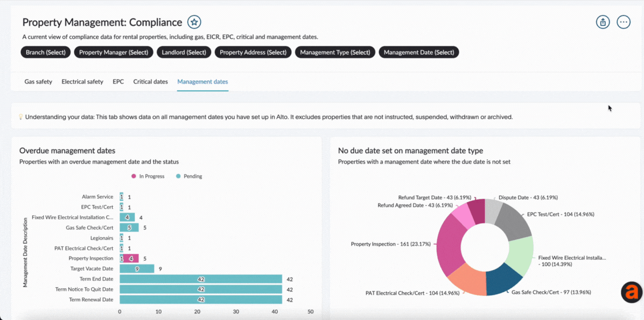Click the 'Refund Agreed Date - 43 (6.19%)' label
This screenshot has width=644, height=320.
coord(415,205)
